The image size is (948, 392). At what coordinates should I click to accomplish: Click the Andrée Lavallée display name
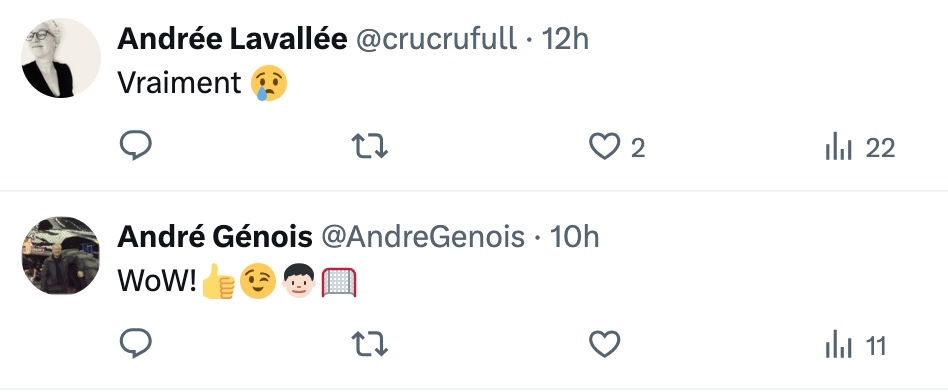[x=232, y=39]
